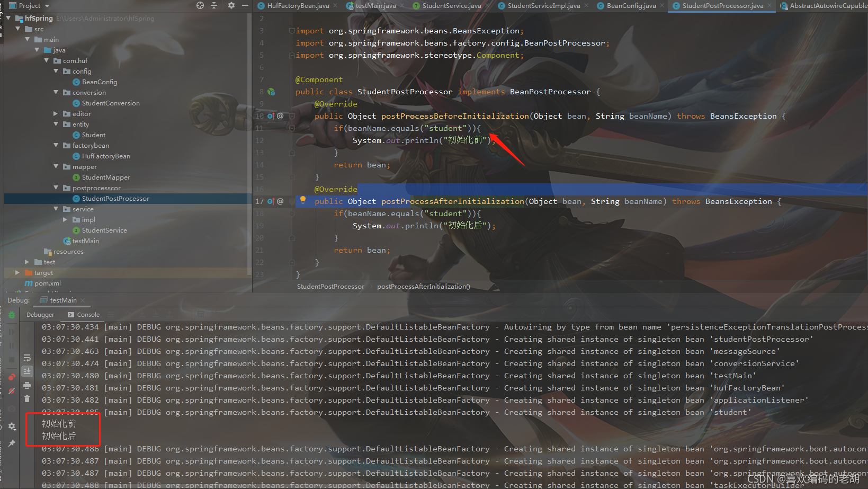This screenshot has height=489, width=868.
Task: Click the Stop square icon in debug sidebar
Action: pyautogui.click(x=12, y=360)
